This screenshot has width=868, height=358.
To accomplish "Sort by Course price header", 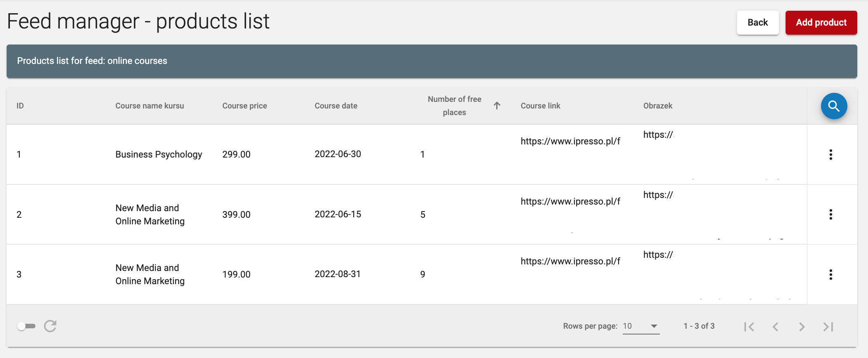I will [244, 106].
